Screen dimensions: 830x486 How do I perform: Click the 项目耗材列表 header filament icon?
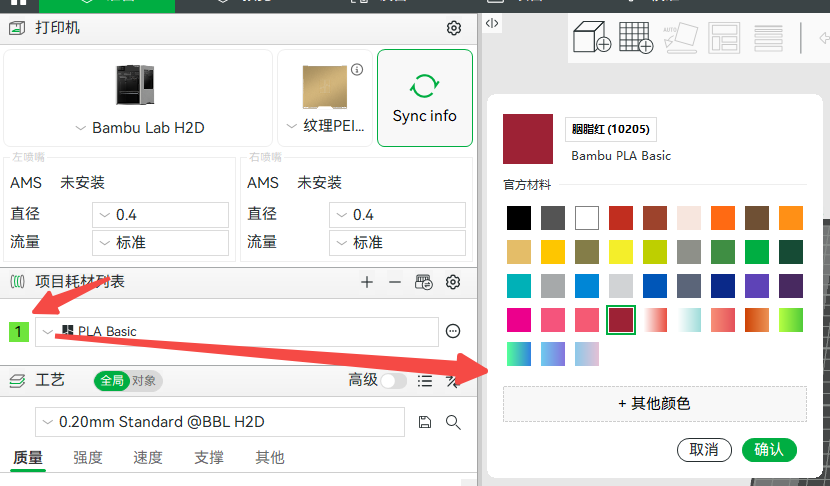pos(17,282)
